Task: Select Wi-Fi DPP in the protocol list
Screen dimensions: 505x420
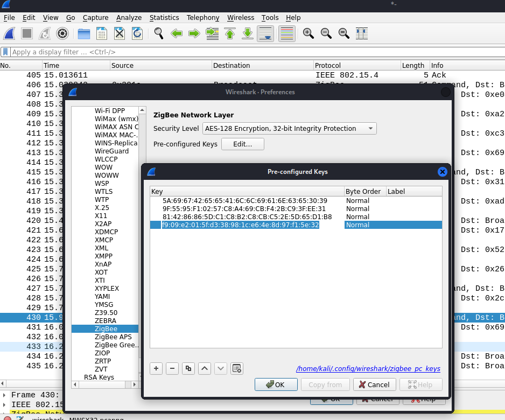Action: [x=109, y=111]
